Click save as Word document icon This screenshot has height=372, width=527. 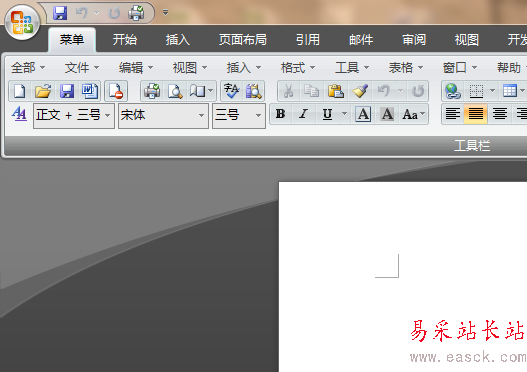click(x=89, y=91)
